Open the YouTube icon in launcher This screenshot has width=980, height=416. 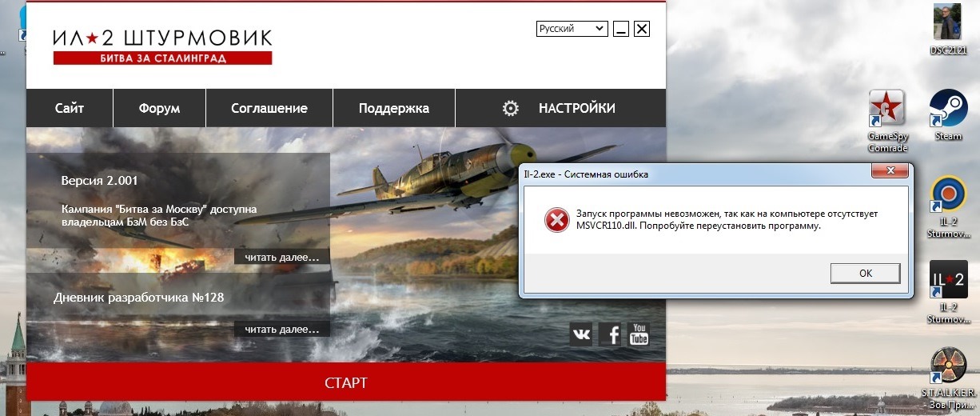pos(639,334)
